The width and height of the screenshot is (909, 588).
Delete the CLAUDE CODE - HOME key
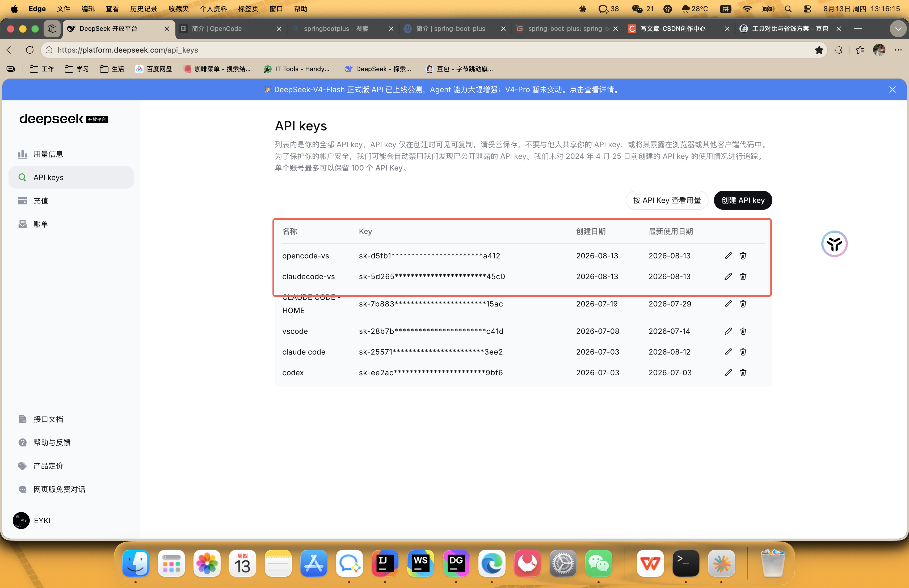(743, 304)
